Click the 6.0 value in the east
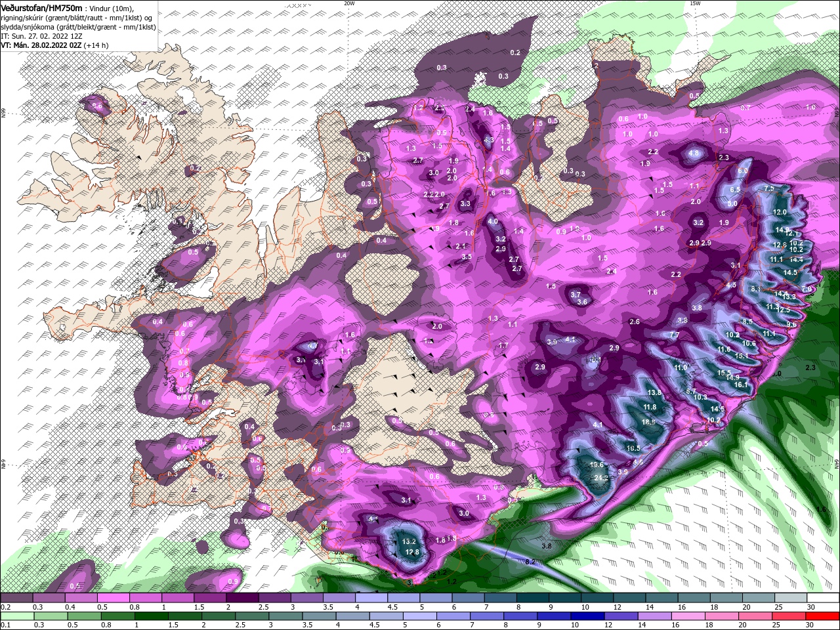This screenshot has height=630, width=840. point(743,171)
